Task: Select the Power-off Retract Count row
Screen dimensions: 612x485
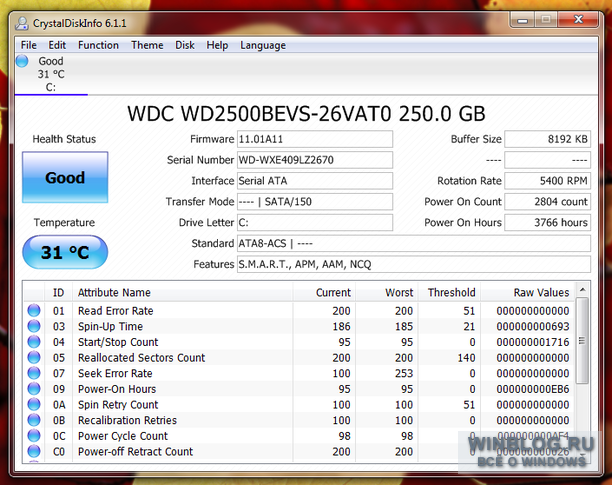Action: pyautogui.click(x=299, y=451)
